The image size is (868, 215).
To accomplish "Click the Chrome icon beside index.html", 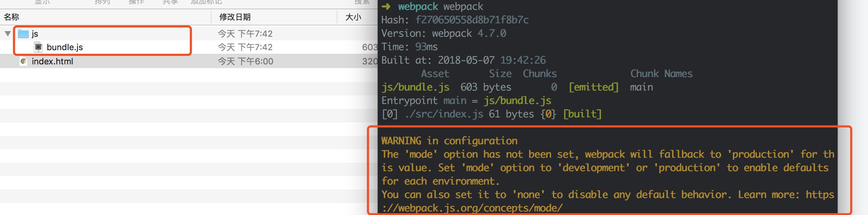I will (23, 61).
